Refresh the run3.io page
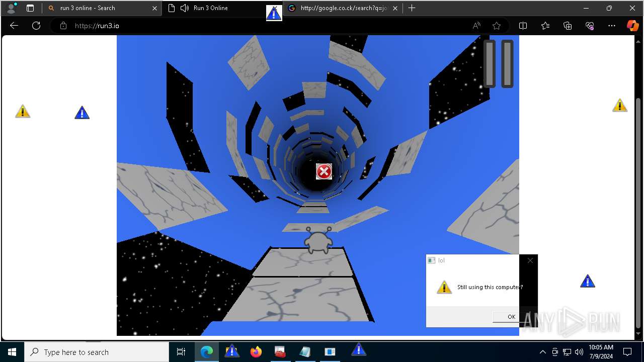Image resolution: width=644 pixels, height=362 pixels. (x=36, y=26)
